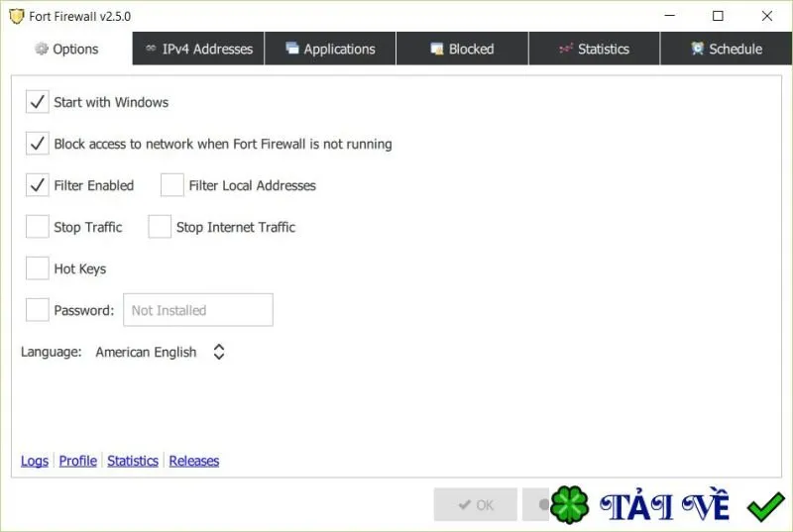Click the IPv4 Addresses tab icon
The width and height of the screenshot is (793, 532).
pos(151,49)
